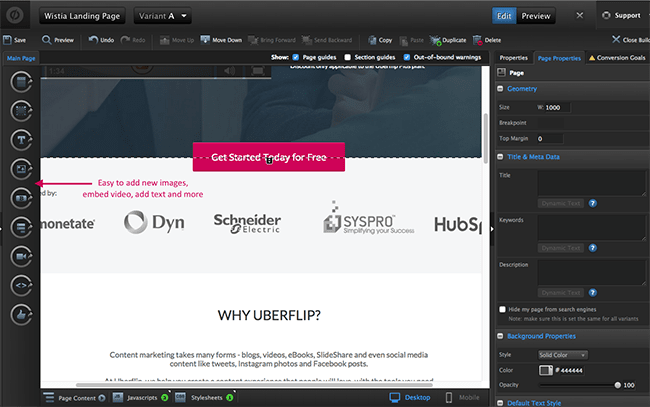Click the Top Margin input field
This screenshot has height=407, width=650.
[x=550, y=138]
